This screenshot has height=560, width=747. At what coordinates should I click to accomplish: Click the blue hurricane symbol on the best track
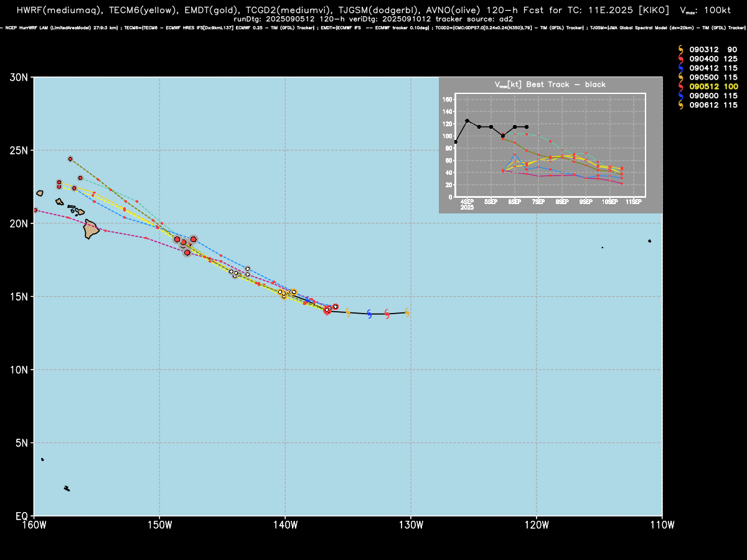pyautogui.click(x=369, y=314)
